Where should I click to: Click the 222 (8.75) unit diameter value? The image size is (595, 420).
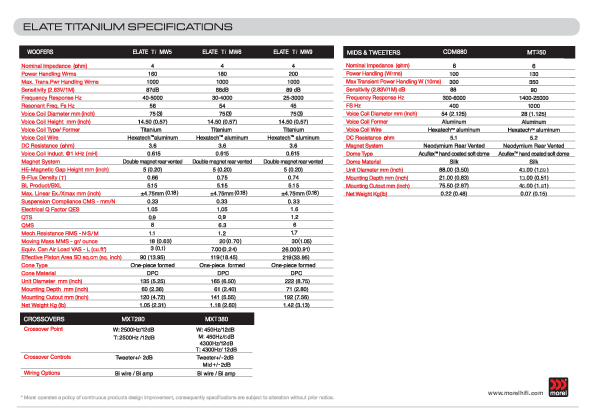297,281
